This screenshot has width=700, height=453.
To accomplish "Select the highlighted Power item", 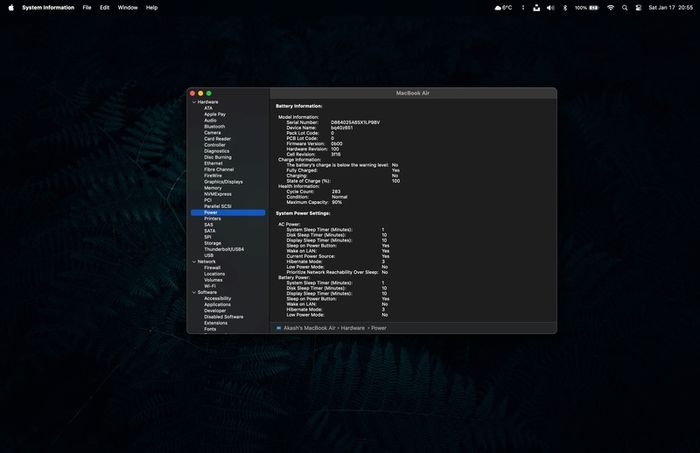I will click(228, 212).
